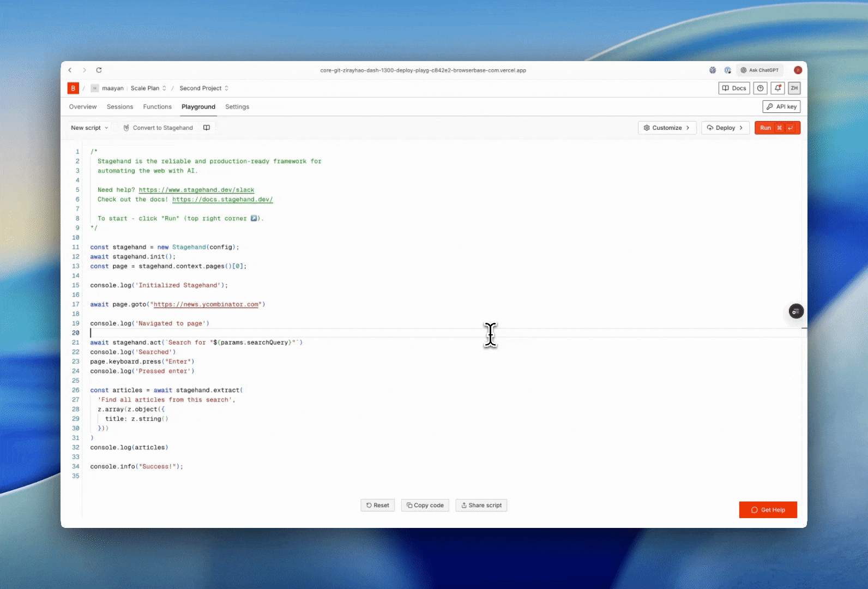This screenshot has height=589, width=868.
Task: Expand the Deploy menu
Action: click(x=725, y=128)
